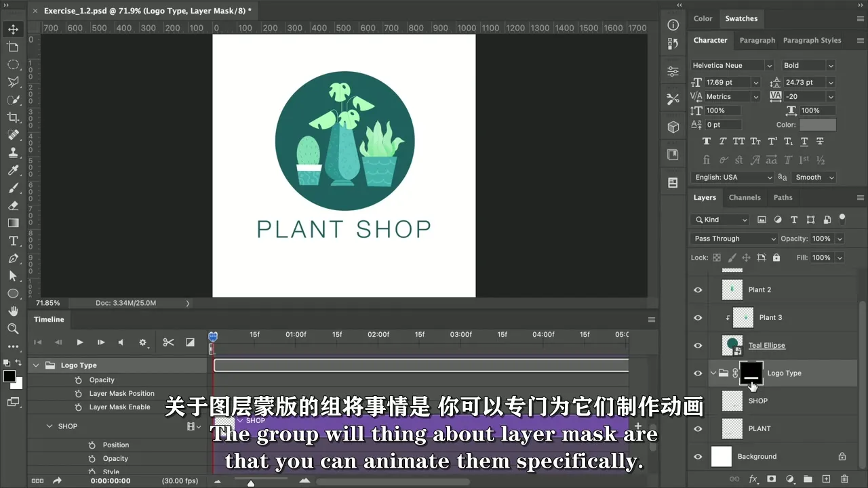Viewport: 868px width, 488px height.
Task: Select the Eraser tool
Action: click(x=13, y=205)
